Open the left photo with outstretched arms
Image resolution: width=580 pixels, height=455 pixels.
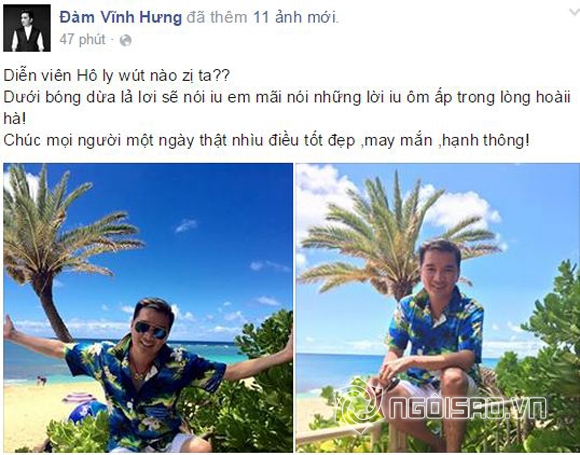[x=148, y=307]
